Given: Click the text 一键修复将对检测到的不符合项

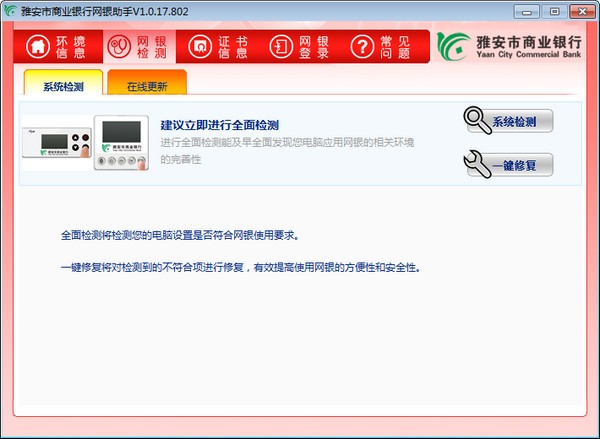Looking at the screenshot, I should [x=241, y=267].
